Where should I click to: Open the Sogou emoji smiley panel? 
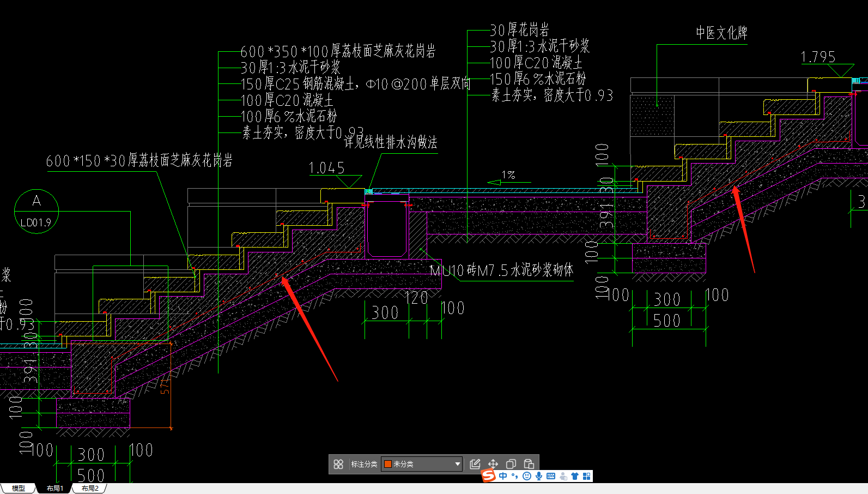tap(527, 476)
